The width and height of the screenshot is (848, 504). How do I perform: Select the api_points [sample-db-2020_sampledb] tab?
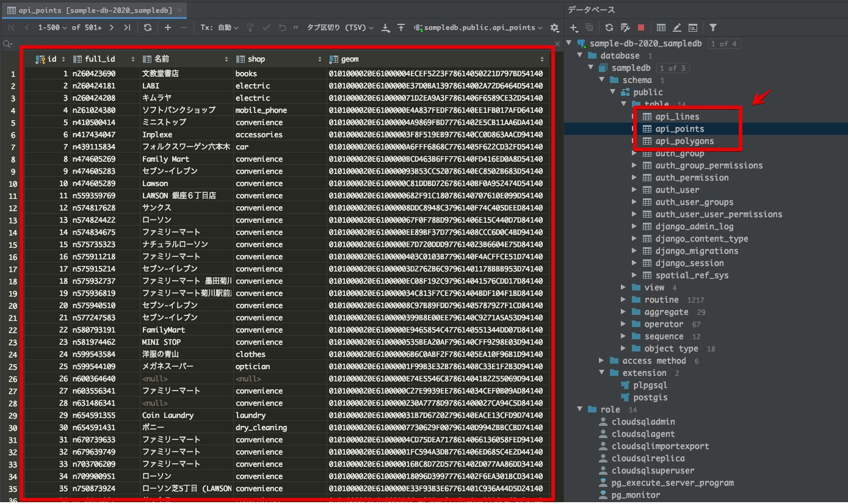[x=94, y=10]
